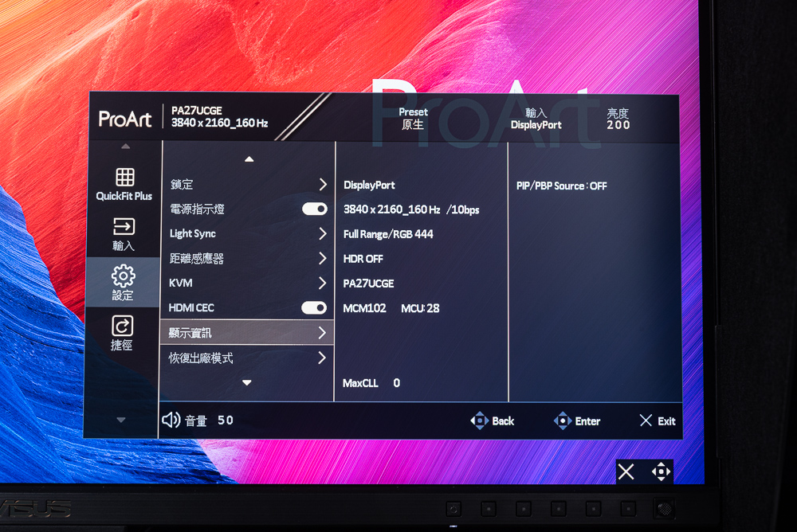Select the 鎖定 menu item
The image size is (797, 532).
(248, 184)
